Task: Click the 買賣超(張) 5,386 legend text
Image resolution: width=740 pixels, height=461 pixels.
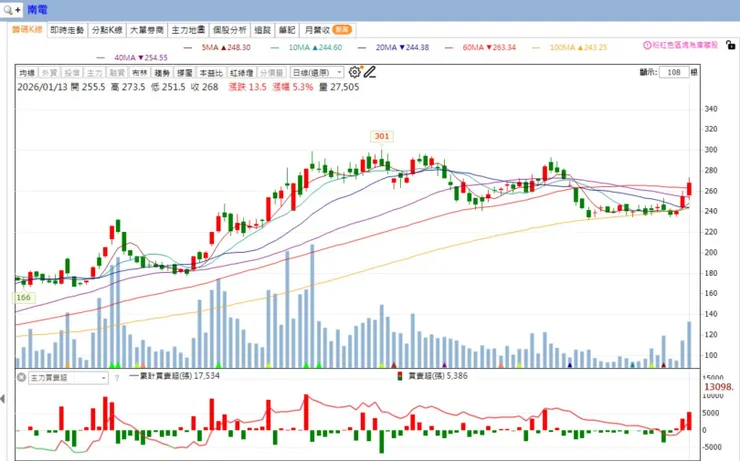Action: (x=438, y=376)
